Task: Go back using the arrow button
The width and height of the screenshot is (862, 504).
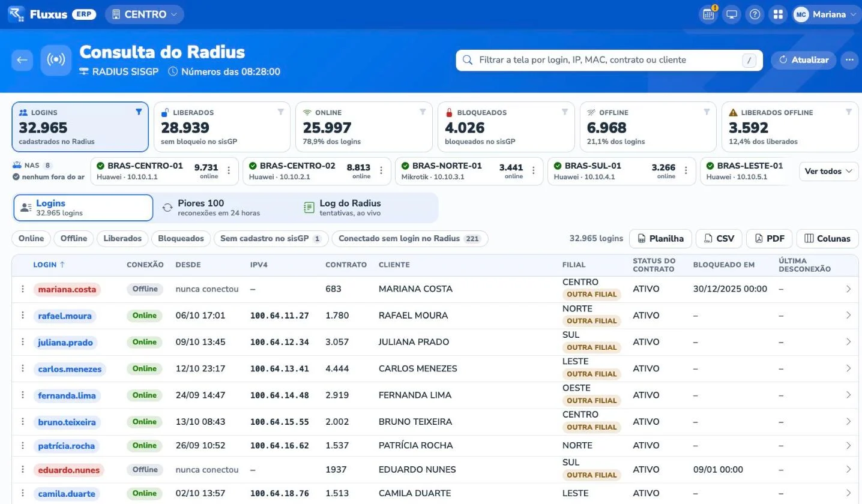Action: pyautogui.click(x=22, y=60)
